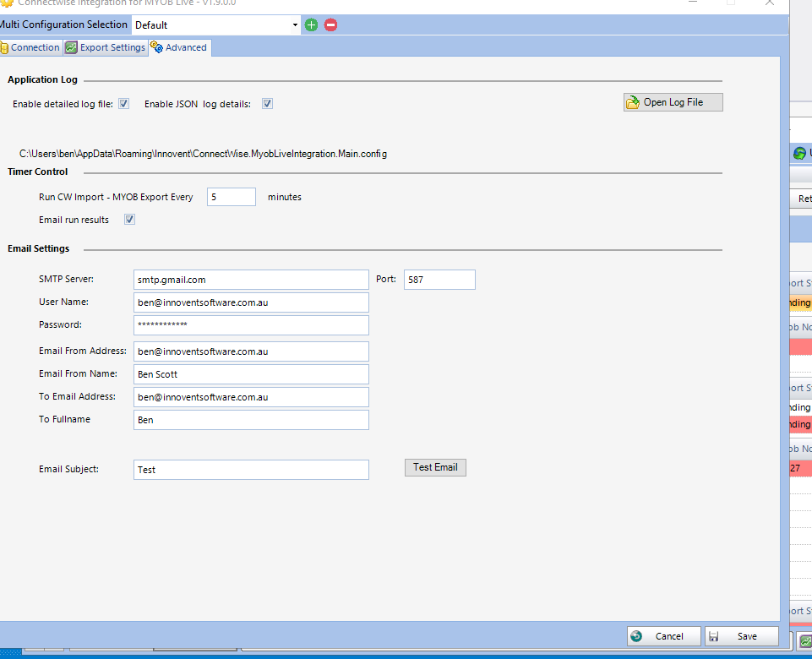
Task: Toggle the Email run results checkbox
Action: (129, 220)
